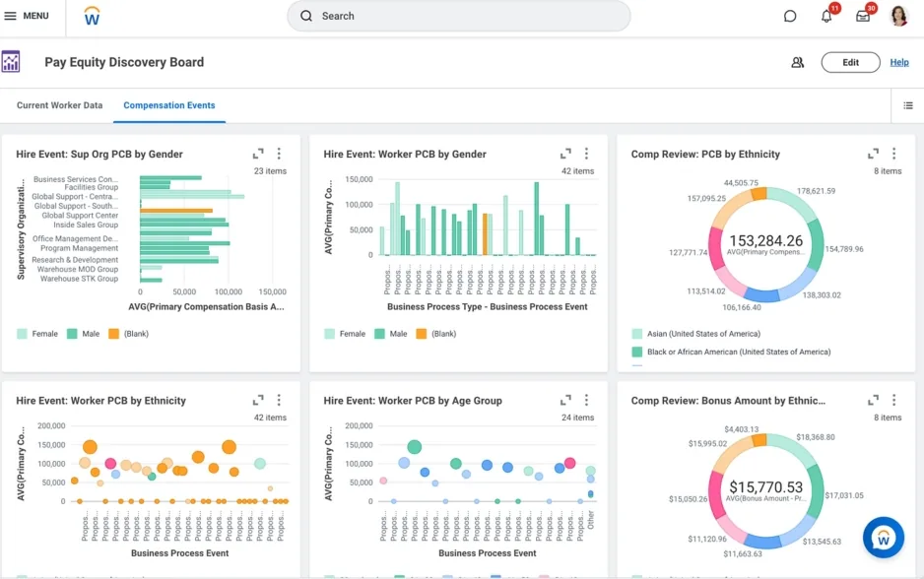Click the Facilities Group axis label
924x579 pixels.
click(x=91, y=187)
